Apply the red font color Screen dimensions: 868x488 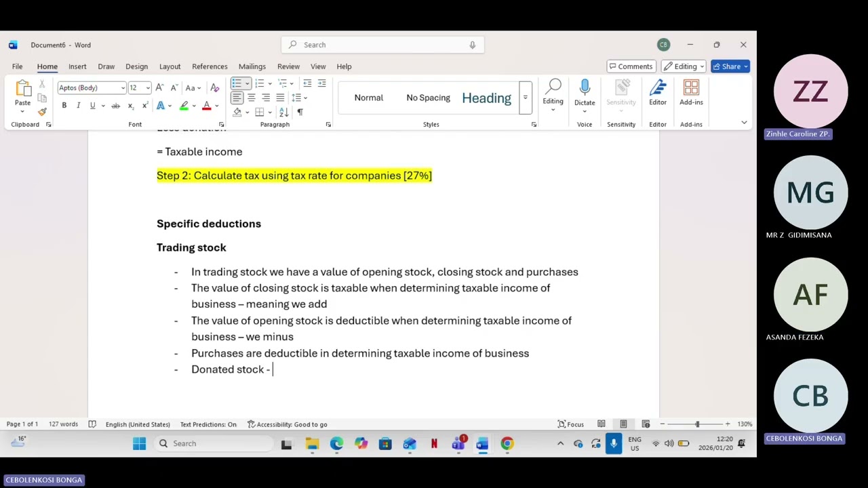(206, 106)
